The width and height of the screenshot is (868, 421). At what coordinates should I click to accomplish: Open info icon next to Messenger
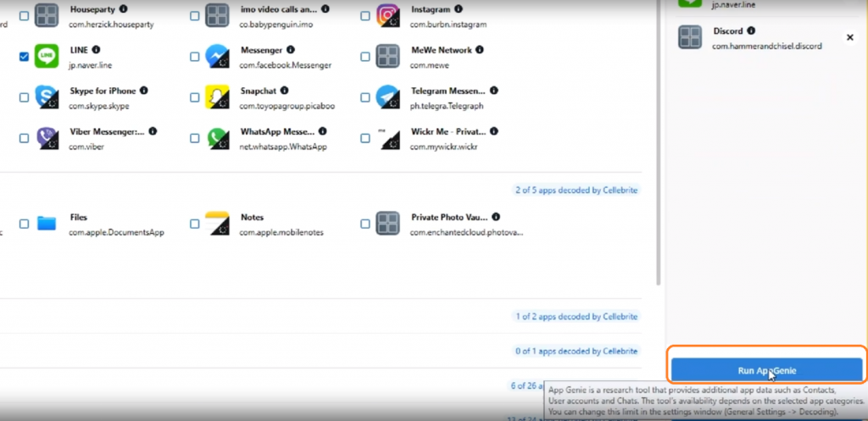click(x=291, y=50)
